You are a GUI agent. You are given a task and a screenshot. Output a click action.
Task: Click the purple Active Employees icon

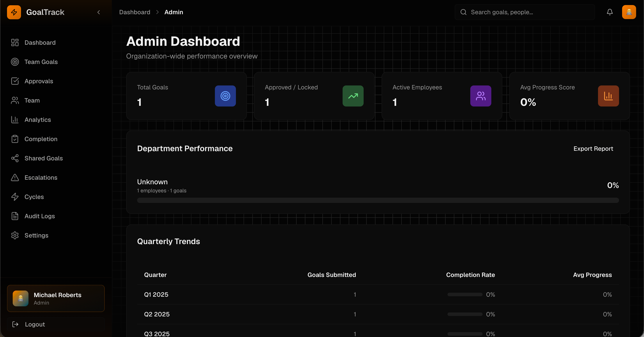coord(481,96)
